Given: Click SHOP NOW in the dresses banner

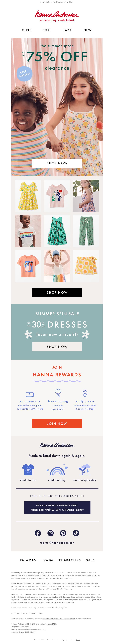Looking at the screenshot, I should [57, 347].
